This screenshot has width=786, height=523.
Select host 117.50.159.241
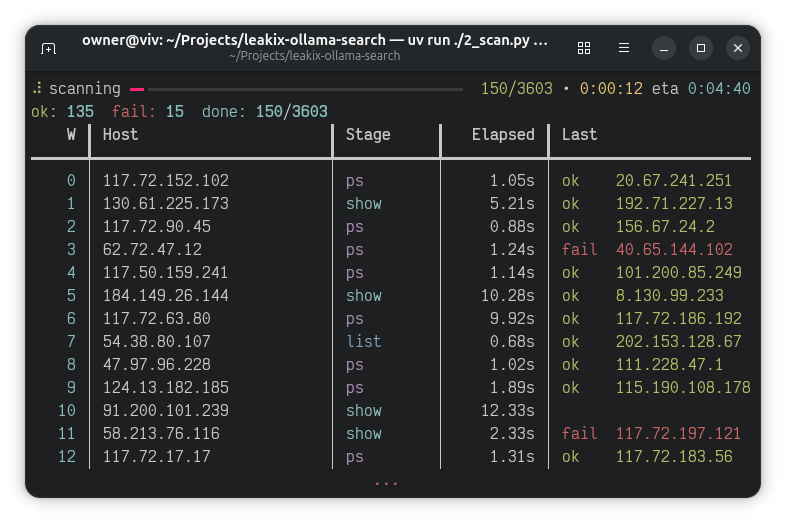click(165, 272)
